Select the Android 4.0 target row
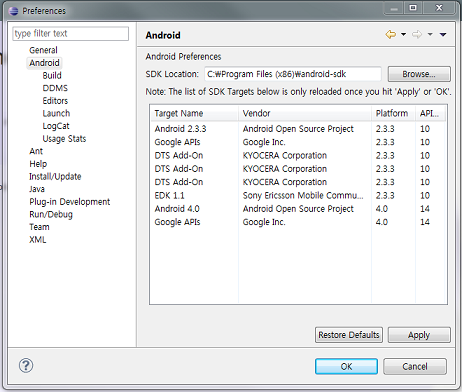Viewport: 462px width, 392px height. point(298,209)
